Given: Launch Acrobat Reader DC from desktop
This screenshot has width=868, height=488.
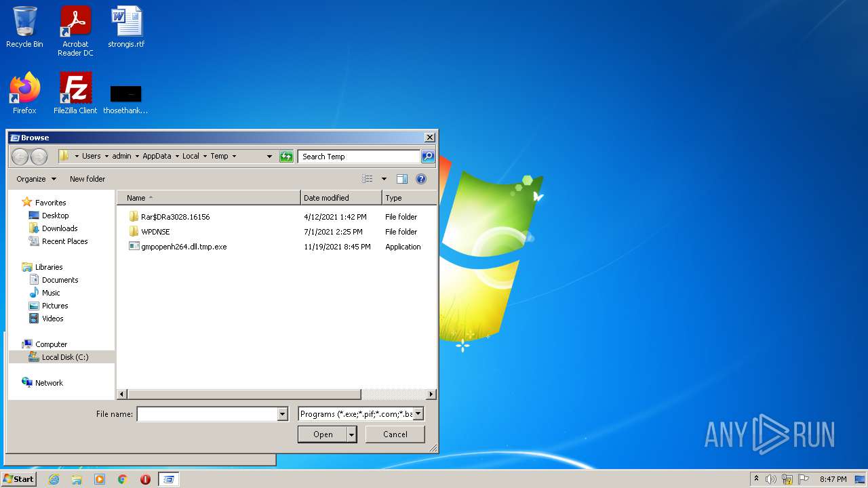Looking at the screenshot, I should [75, 30].
